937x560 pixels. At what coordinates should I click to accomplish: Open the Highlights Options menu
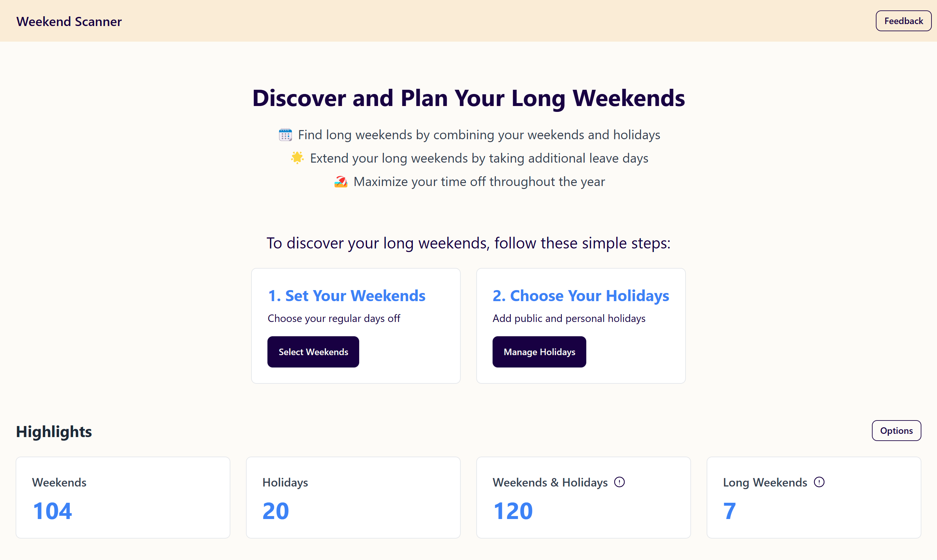coord(896,431)
